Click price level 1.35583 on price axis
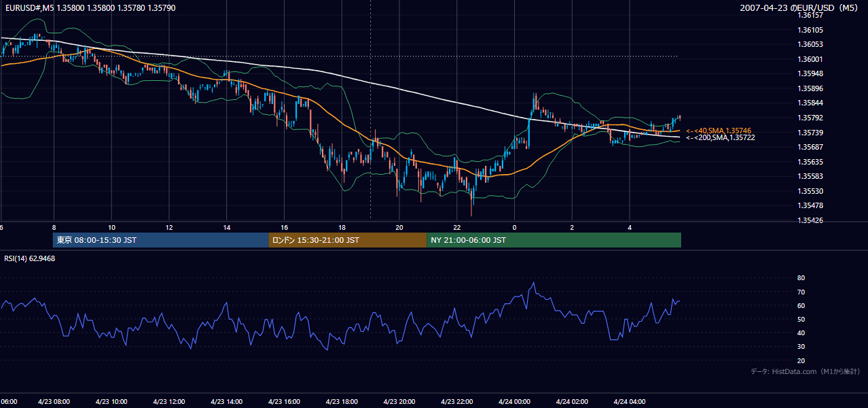868x408 pixels. coord(810,177)
